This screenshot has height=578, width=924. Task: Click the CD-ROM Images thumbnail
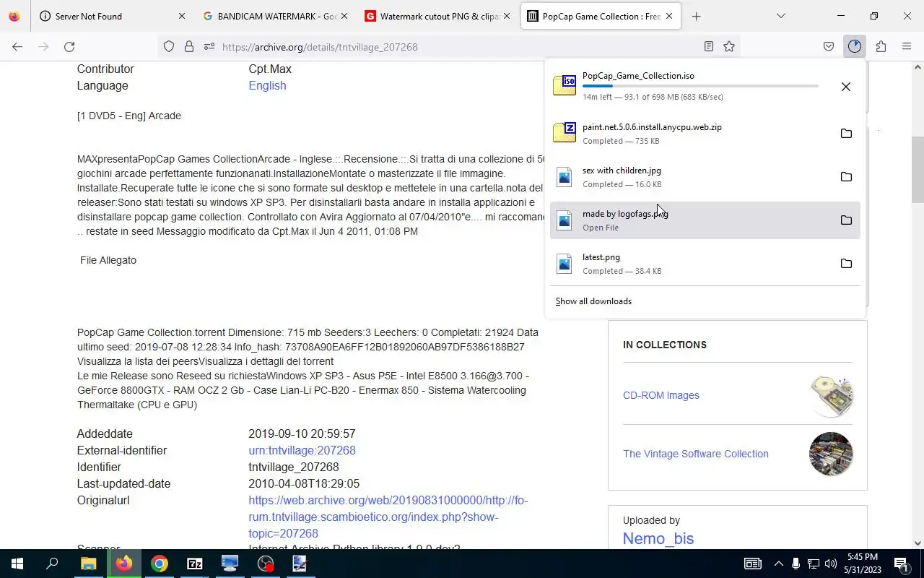831,395
